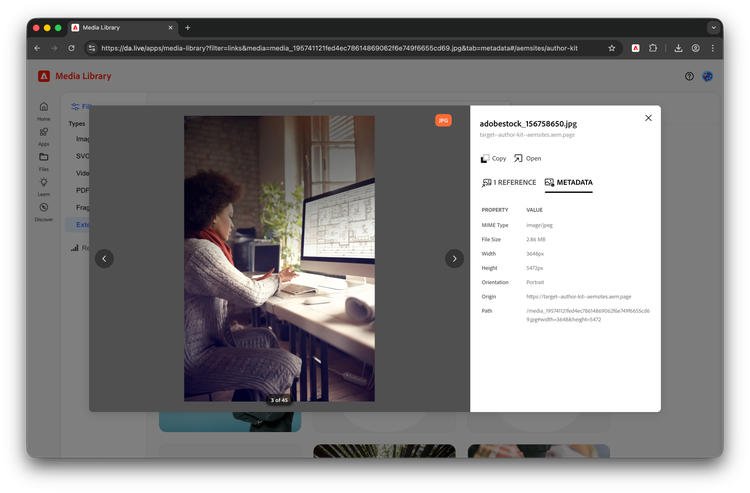The height and width of the screenshot is (493, 750).
Task: Open the Files sidebar icon
Action: point(43,160)
